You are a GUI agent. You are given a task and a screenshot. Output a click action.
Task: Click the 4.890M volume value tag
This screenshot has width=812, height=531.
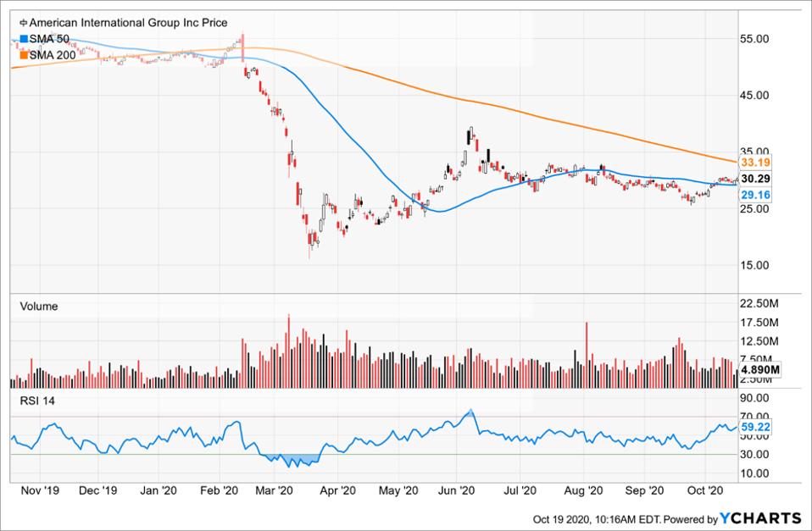coord(760,369)
